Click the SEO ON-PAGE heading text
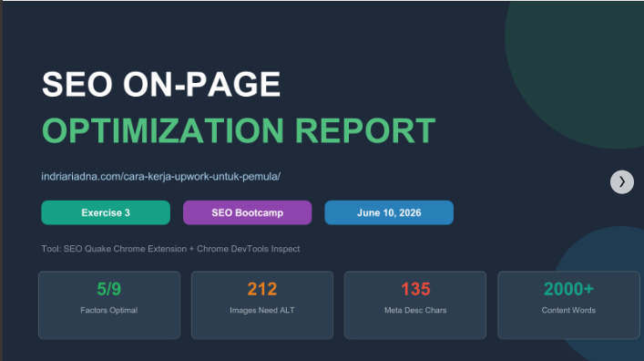Image resolution: width=644 pixels, height=361 pixels. pos(161,84)
